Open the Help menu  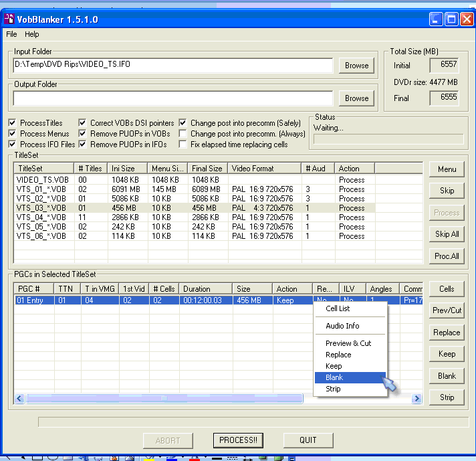[32, 34]
